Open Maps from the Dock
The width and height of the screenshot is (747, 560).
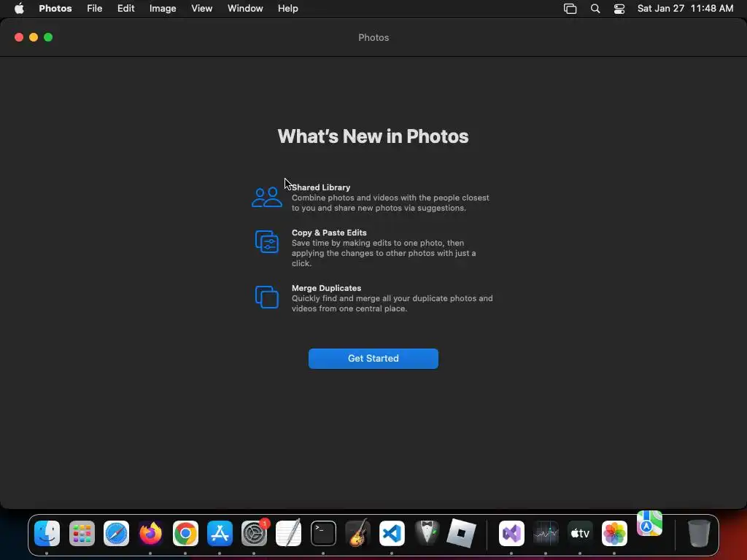pyautogui.click(x=649, y=524)
